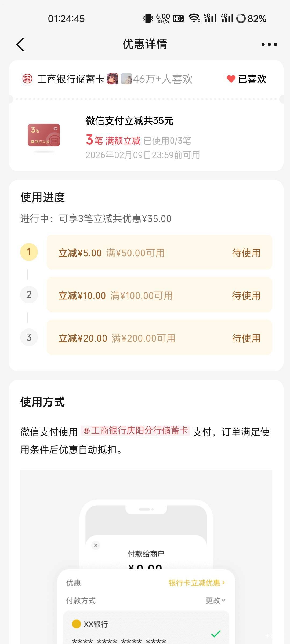This screenshot has height=644, width=290.
Task: Toggle the red heart 已喜欢 button
Action: click(x=246, y=79)
